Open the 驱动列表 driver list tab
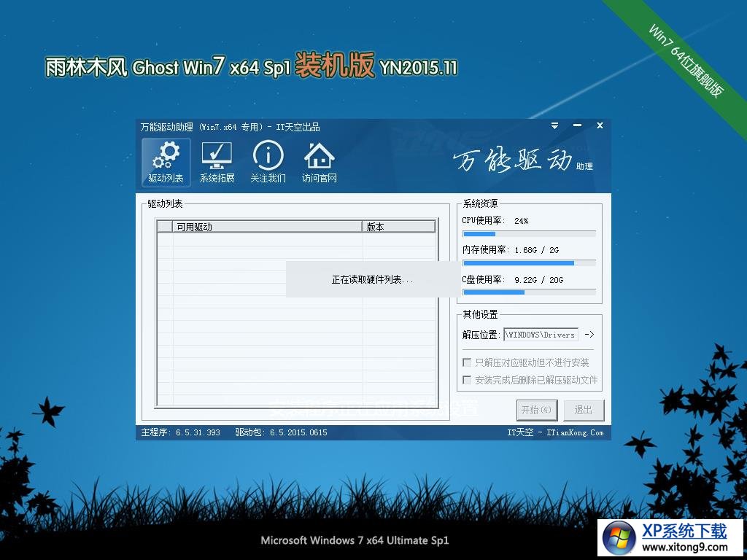The image size is (747, 560). coord(166,163)
